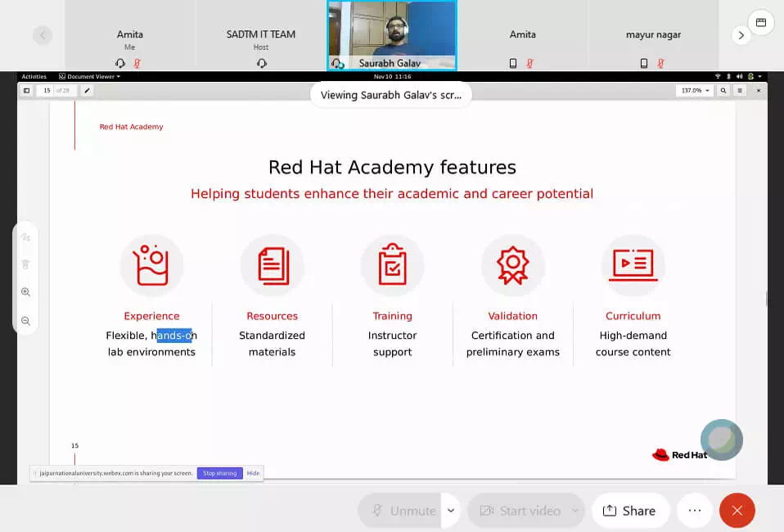
Task: Select the greyed eraser tool in the side toolbar
Action: click(25, 264)
